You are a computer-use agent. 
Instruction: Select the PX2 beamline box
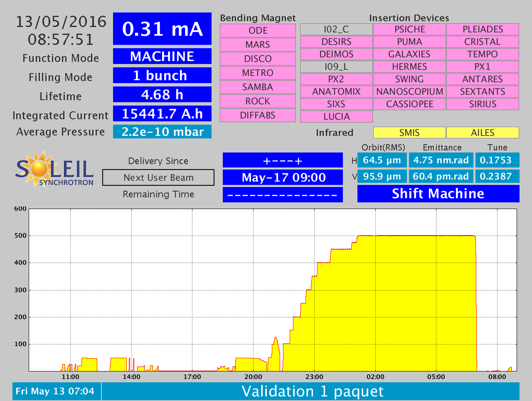(336, 79)
